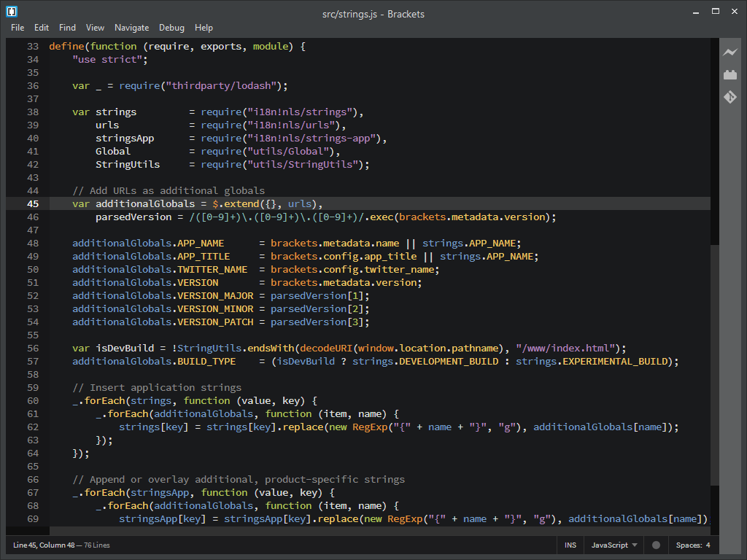Click line number 60 in gutter

coord(32,400)
